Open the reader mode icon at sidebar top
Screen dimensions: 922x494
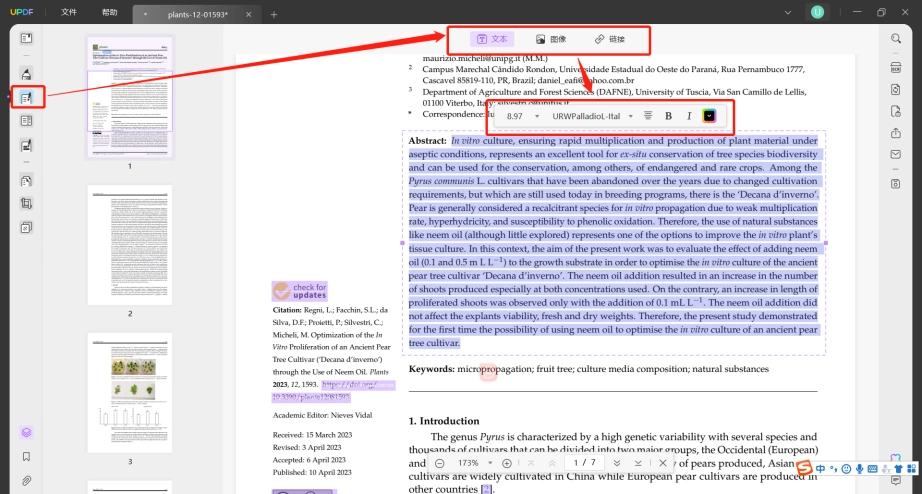coord(26,38)
